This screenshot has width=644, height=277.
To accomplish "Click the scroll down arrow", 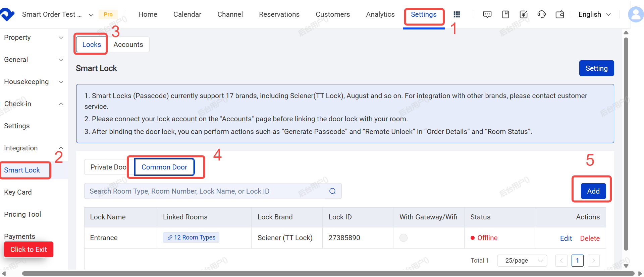I will tap(626, 266).
